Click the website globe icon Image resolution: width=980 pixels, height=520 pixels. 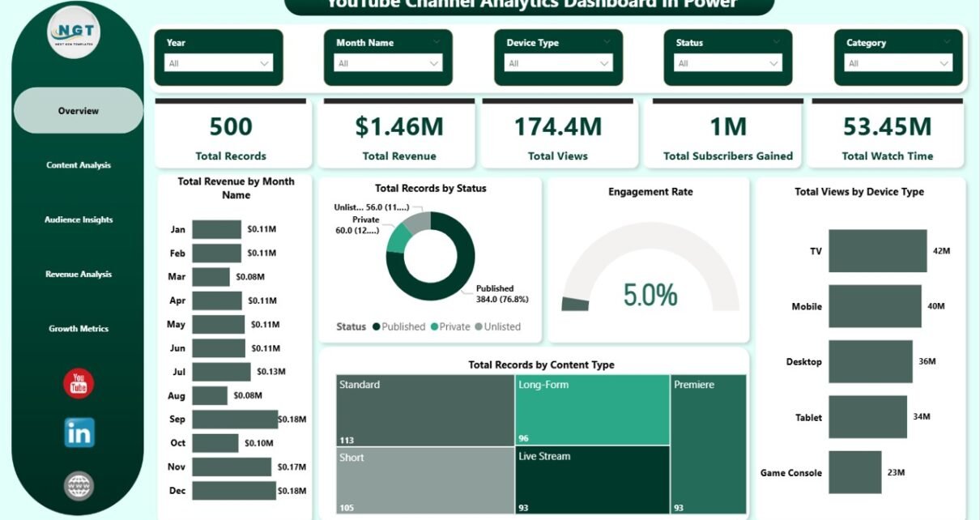(x=79, y=486)
